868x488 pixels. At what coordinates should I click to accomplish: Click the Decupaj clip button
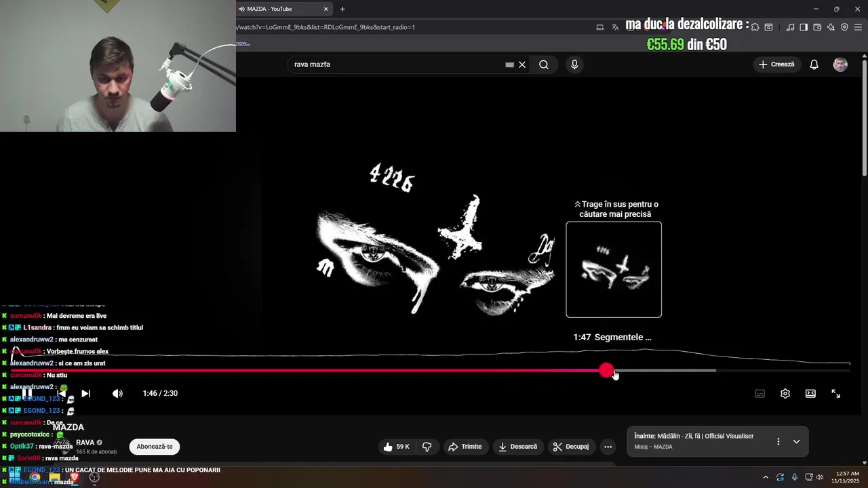571,447
